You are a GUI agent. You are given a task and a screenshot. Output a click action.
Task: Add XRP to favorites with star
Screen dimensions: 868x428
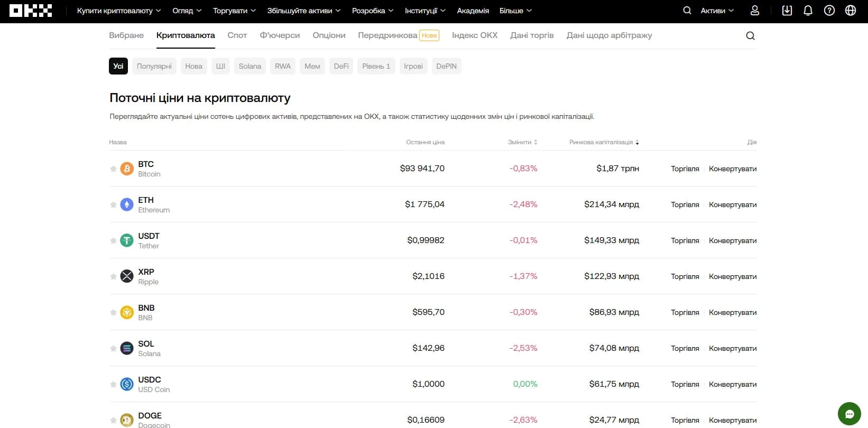coord(113,276)
